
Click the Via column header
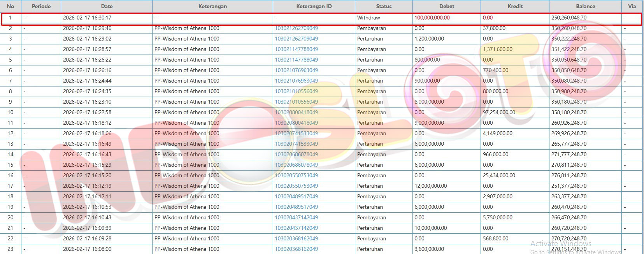[x=632, y=6]
